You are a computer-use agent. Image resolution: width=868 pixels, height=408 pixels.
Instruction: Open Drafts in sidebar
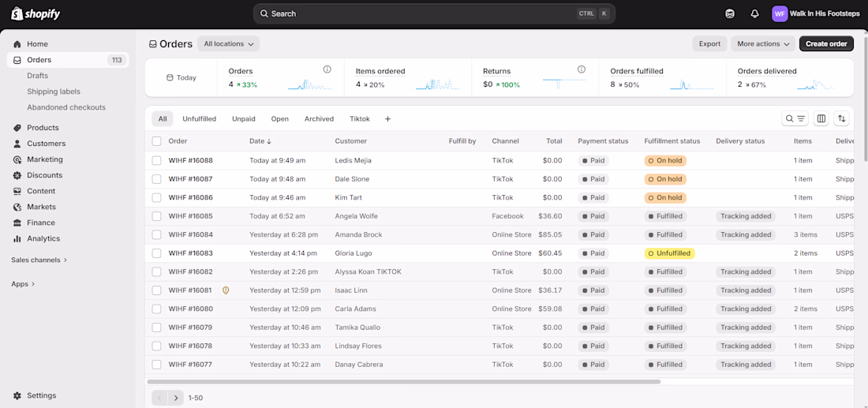(38, 76)
